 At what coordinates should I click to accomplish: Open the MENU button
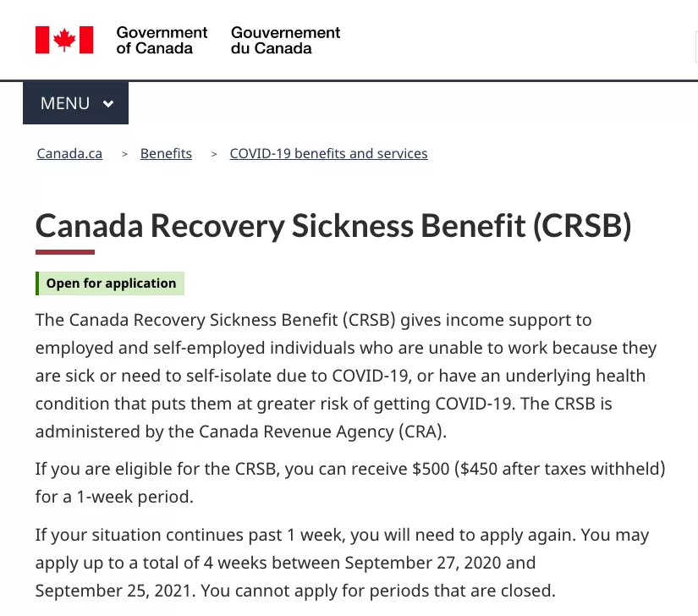pyautogui.click(x=75, y=103)
